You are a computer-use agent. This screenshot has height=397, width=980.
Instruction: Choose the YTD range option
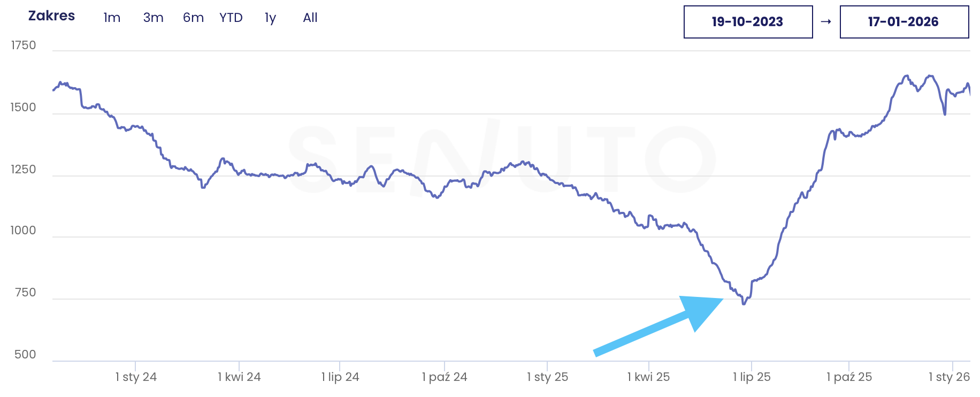(231, 18)
